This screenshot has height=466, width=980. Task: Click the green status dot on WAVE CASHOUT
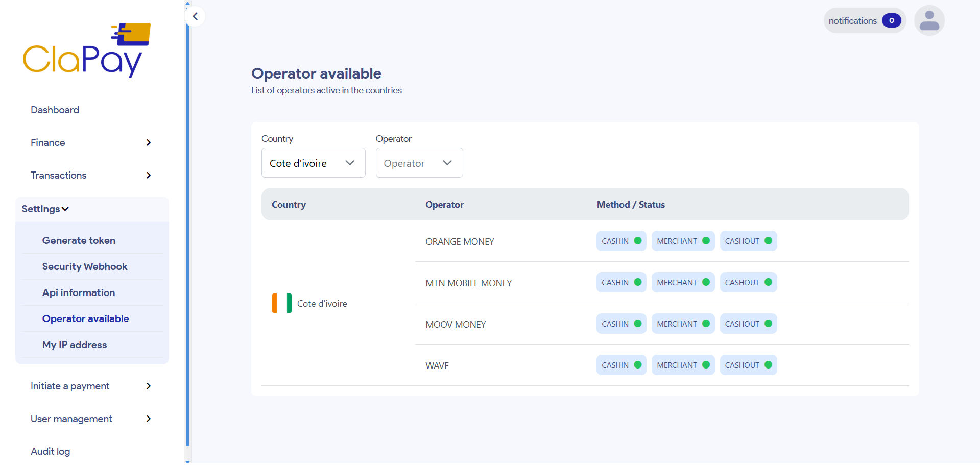coord(768,364)
